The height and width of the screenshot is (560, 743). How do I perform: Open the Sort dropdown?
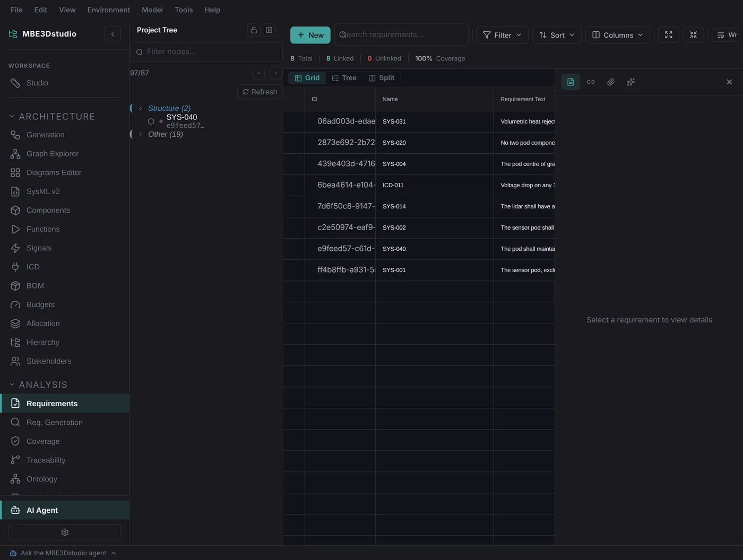[557, 35]
